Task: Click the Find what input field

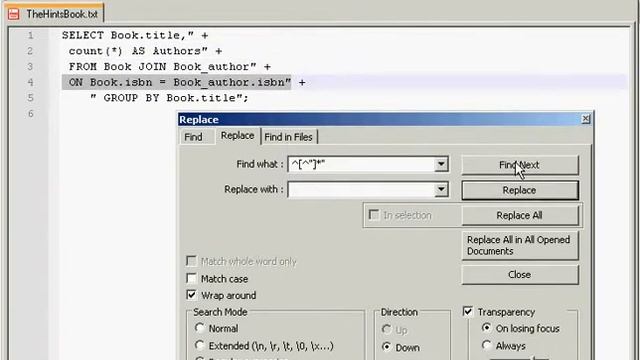Action: pos(361,164)
